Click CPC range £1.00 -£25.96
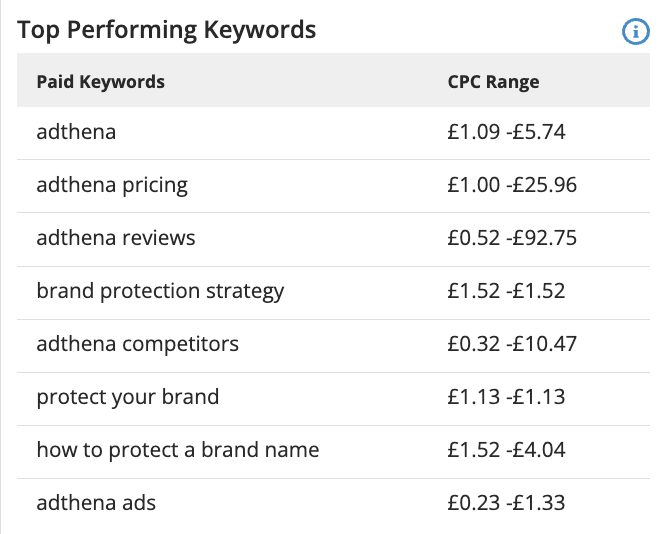The image size is (664, 534). pos(512,185)
